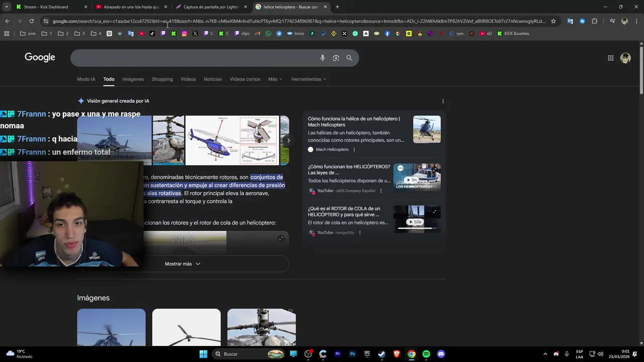Viewport: 644px width, 362px height.
Task: Open '¿Qué es el ROTOR DE COLA' result
Action: click(x=344, y=211)
